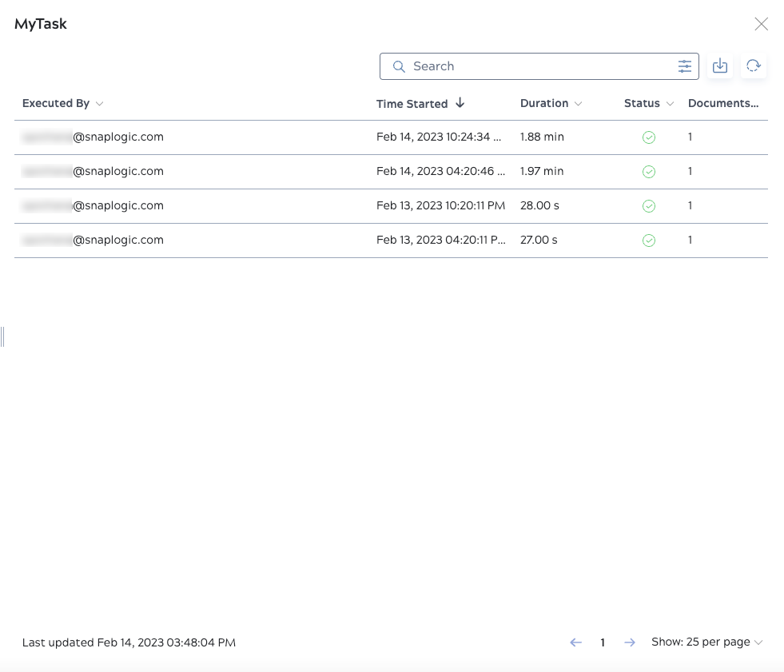Click the Documents count on the first row
This screenshot has height=672, width=784.
(690, 137)
